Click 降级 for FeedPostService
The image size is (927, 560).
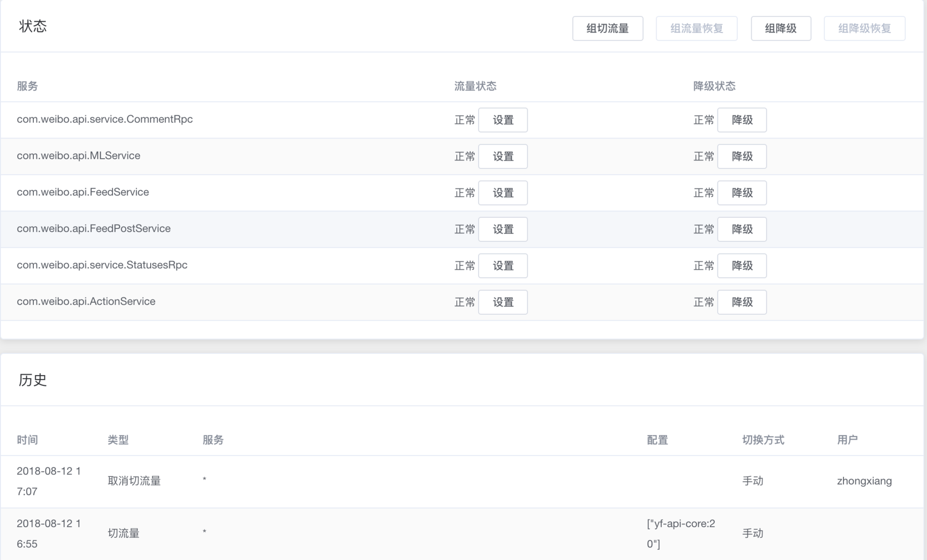[x=742, y=229]
